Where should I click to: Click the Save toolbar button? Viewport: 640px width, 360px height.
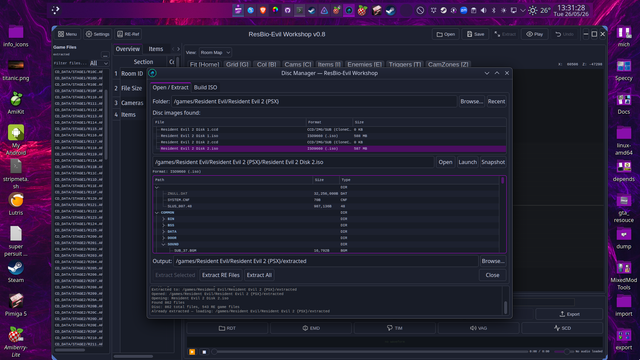coord(476,34)
